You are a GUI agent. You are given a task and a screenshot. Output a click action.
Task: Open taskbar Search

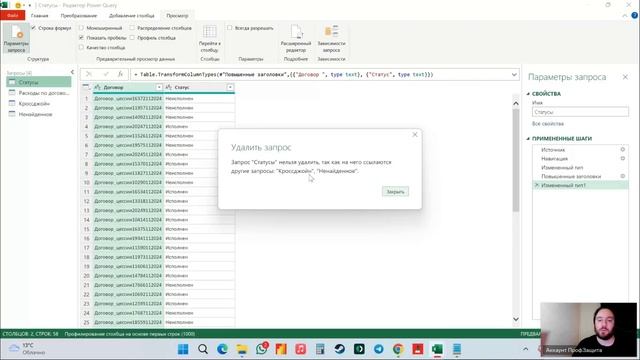click(x=203, y=349)
